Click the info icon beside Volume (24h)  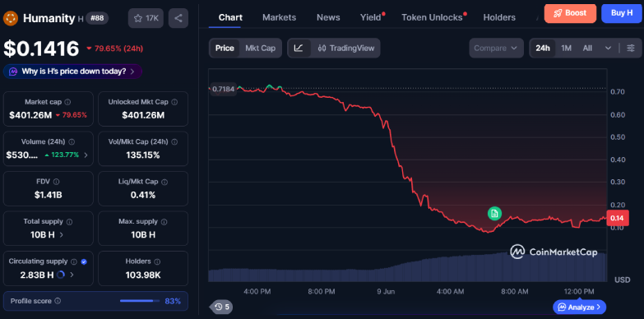(72, 141)
